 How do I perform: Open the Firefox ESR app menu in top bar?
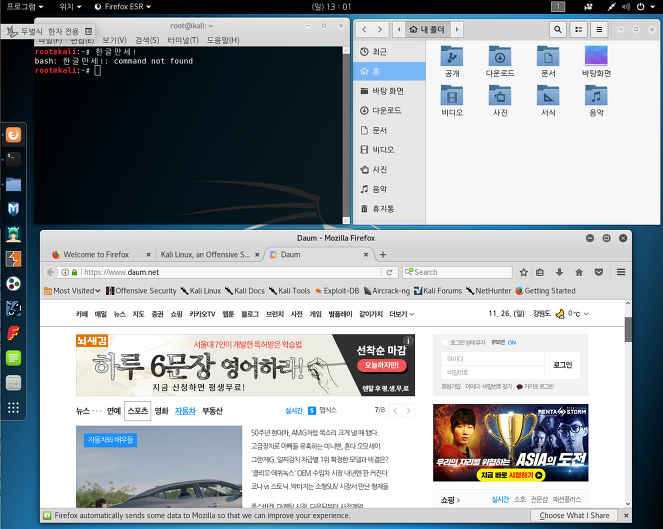123,7
